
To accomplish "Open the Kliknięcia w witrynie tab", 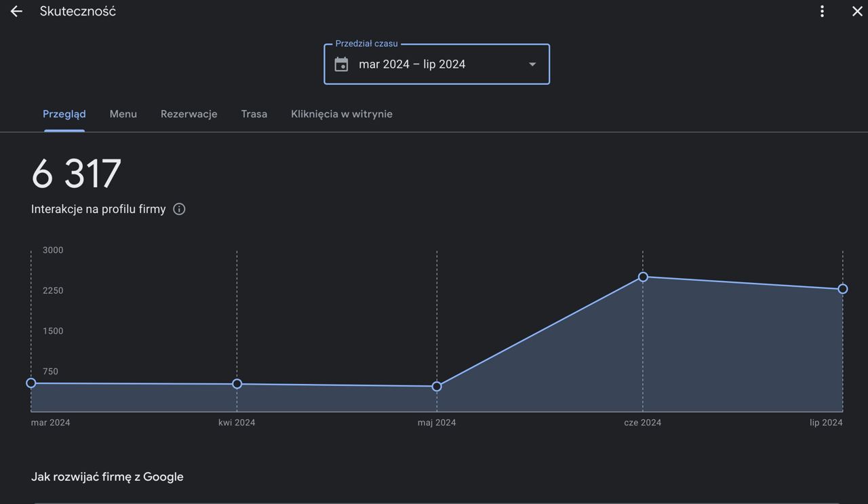I will pos(342,114).
